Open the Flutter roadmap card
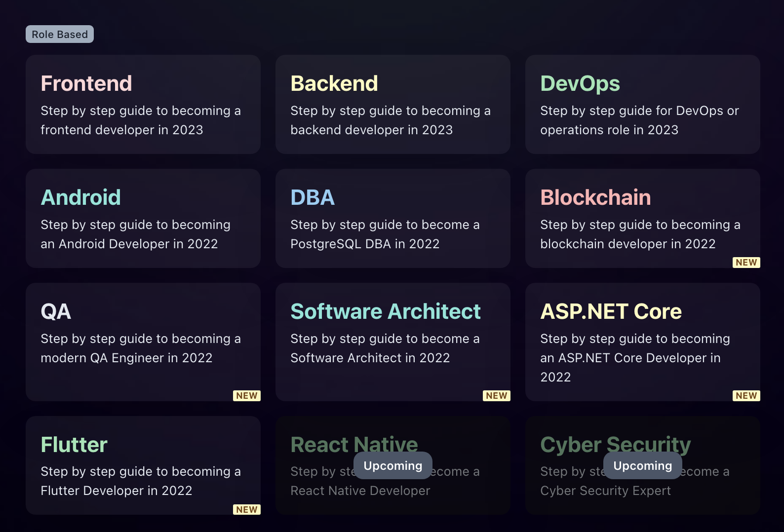784x532 pixels. [143, 465]
